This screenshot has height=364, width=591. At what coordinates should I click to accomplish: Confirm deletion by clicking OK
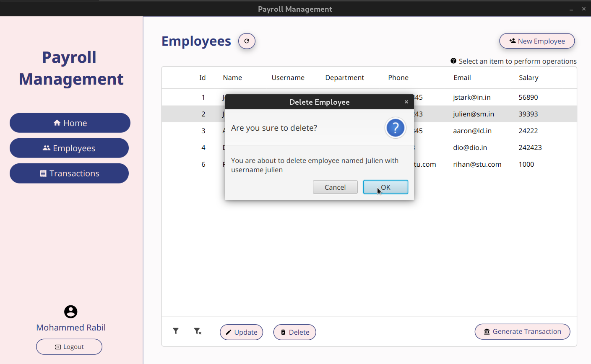(385, 187)
